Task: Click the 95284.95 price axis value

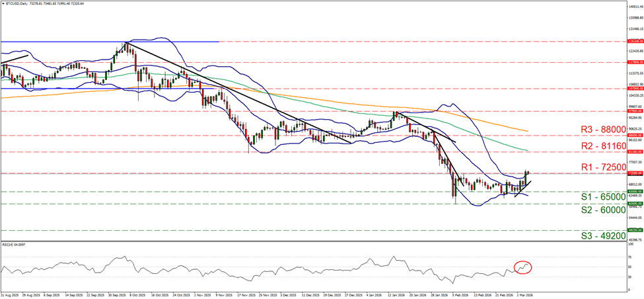Action: [x=635, y=118]
